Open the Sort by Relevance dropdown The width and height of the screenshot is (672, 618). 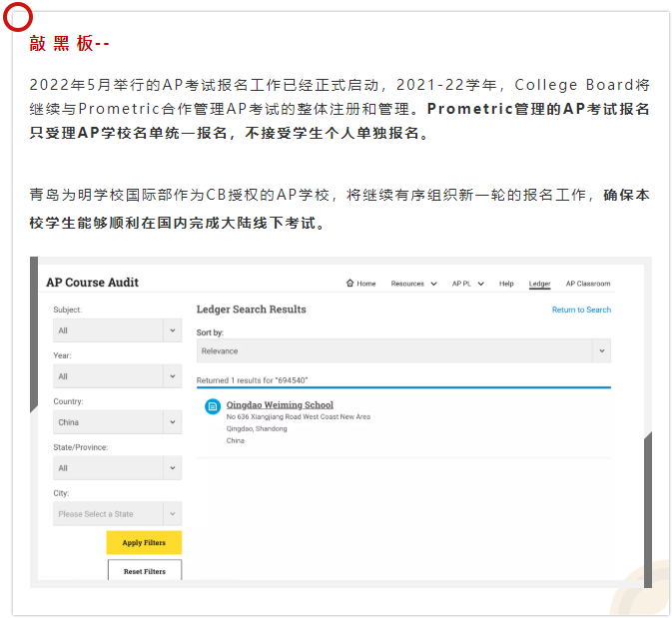(403, 351)
